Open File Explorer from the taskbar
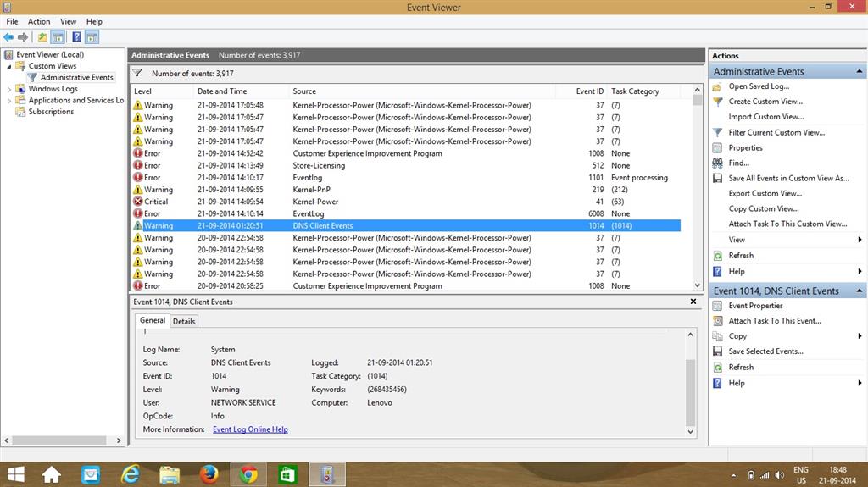The width and height of the screenshot is (868, 487). click(x=170, y=474)
